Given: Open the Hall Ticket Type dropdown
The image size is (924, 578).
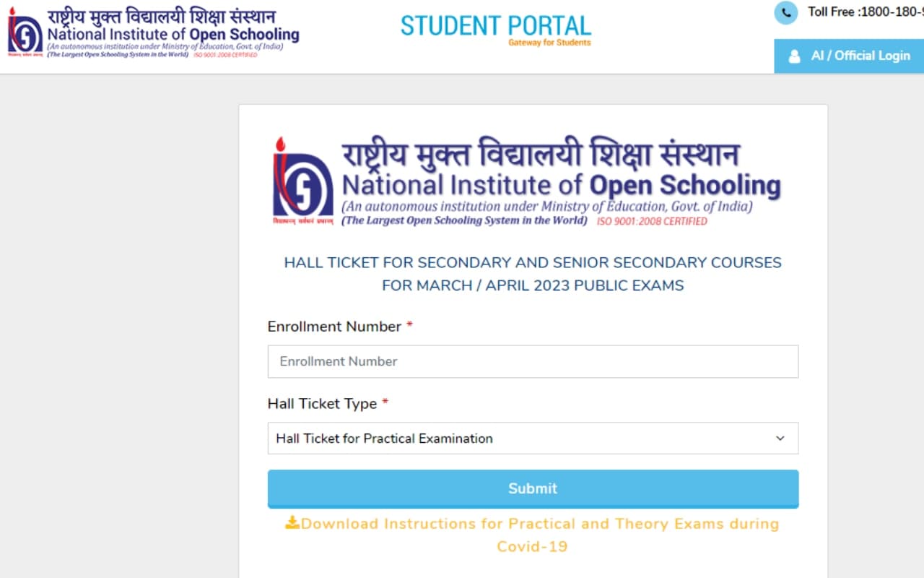Looking at the screenshot, I should point(533,438).
